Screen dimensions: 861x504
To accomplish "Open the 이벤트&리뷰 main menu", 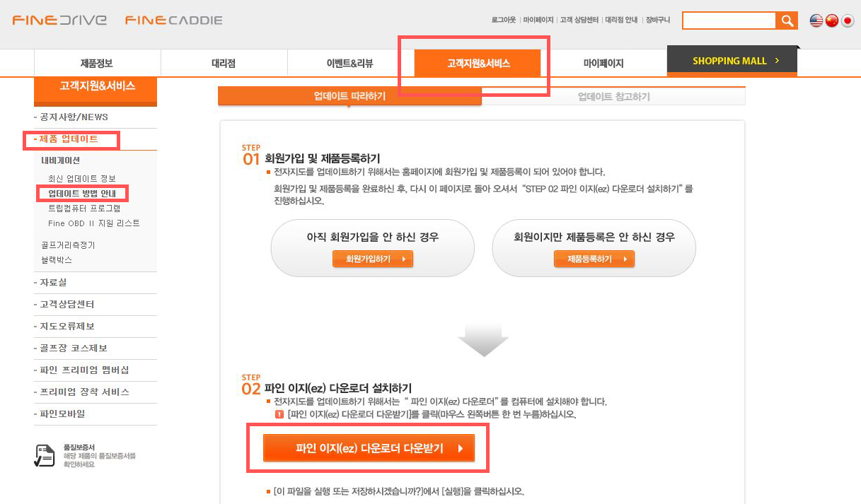I will tap(350, 63).
